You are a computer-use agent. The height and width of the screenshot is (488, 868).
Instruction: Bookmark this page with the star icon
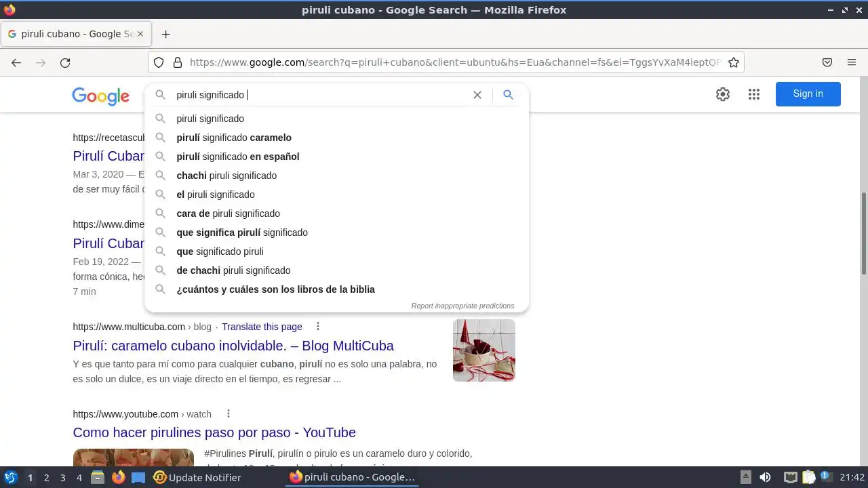734,62
